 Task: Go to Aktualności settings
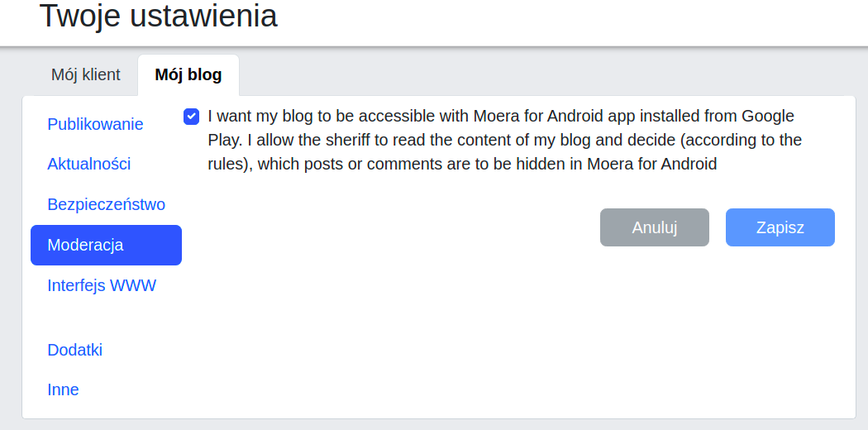click(89, 164)
